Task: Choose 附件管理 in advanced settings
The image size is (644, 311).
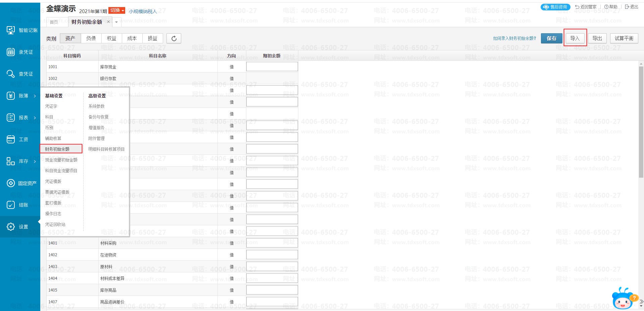Action: click(97, 138)
